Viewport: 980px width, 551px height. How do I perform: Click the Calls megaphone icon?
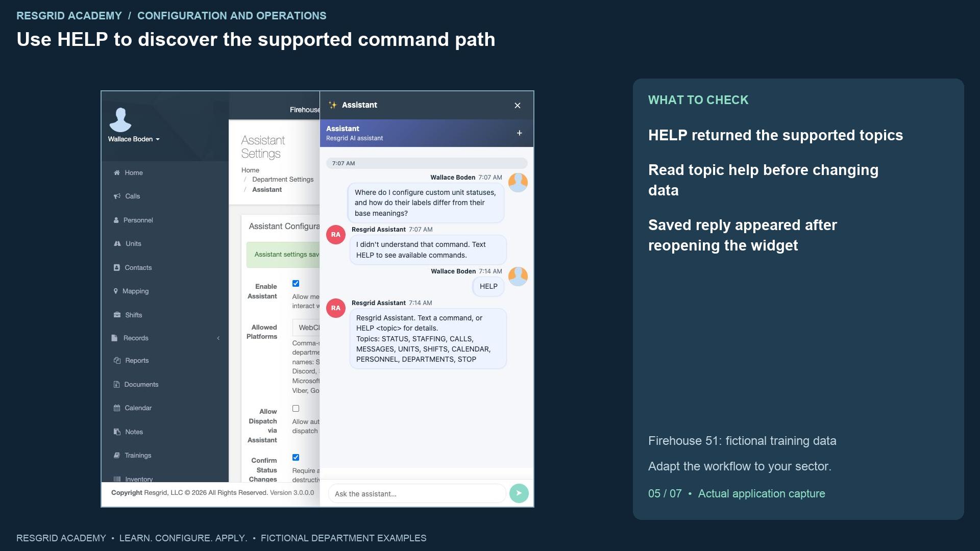[x=117, y=196]
